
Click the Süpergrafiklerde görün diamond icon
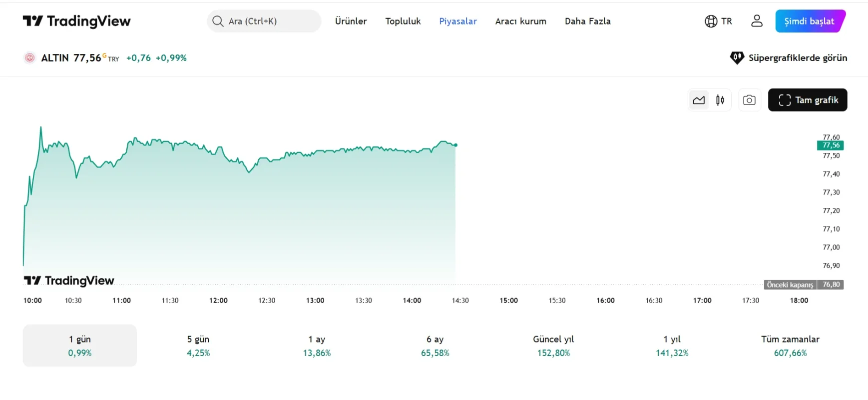[x=737, y=58]
